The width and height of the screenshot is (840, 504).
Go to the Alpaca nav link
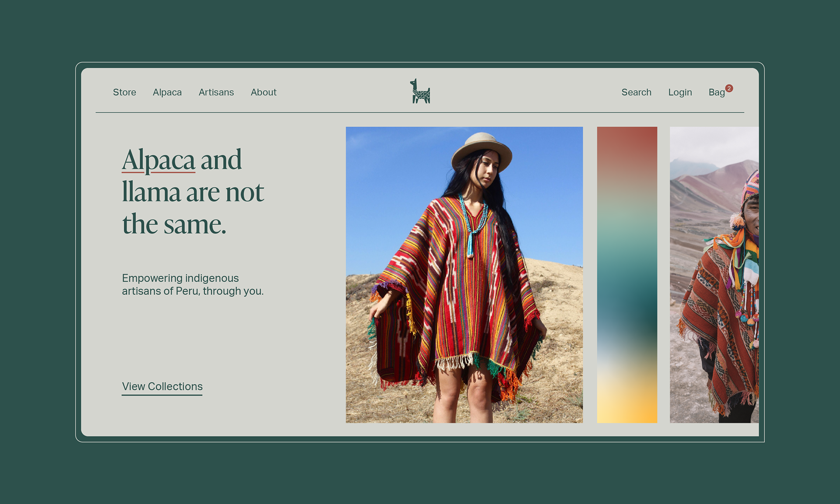[x=167, y=92]
